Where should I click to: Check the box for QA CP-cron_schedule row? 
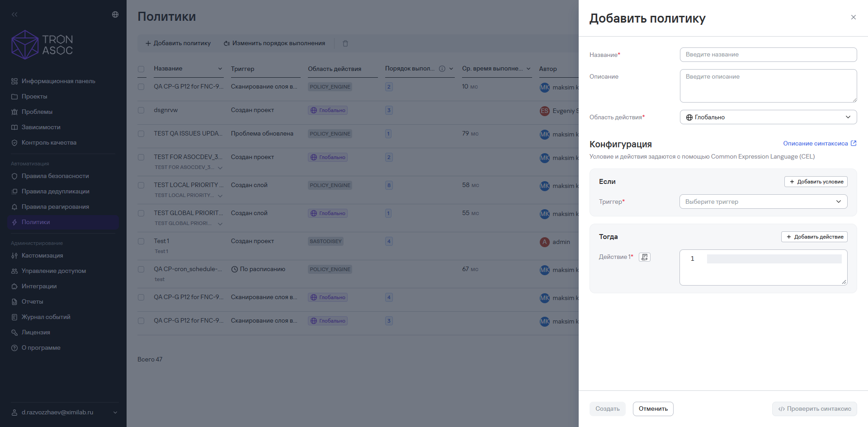click(141, 269)
